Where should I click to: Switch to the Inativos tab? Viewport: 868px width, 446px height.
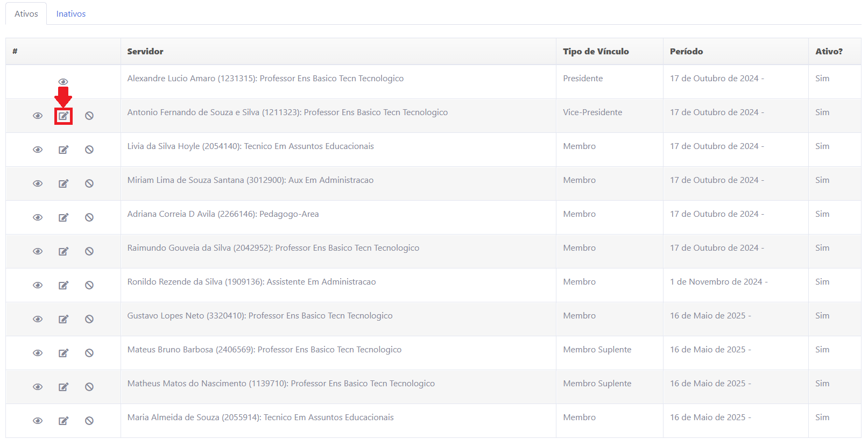pos(71,14)
